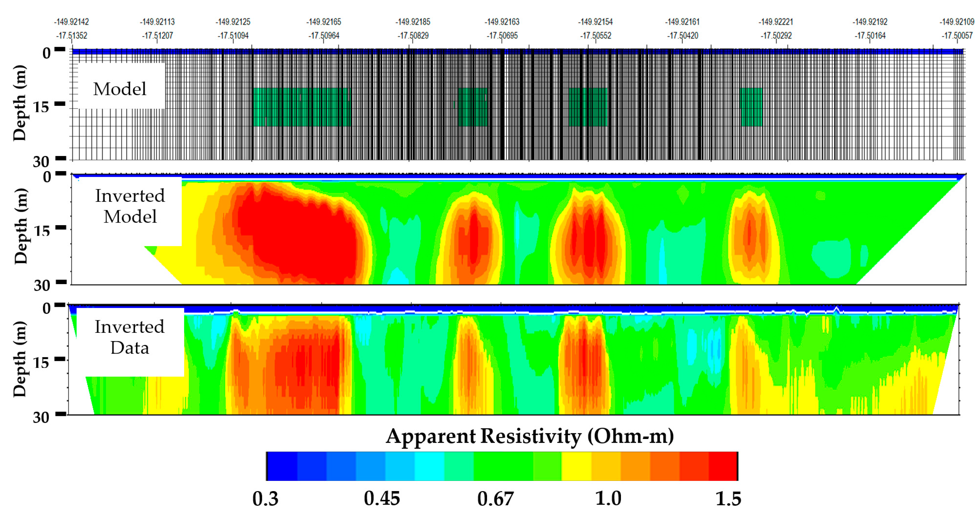Pick the cyan colorbar segment
The height and width of the screenshot is (517, 980).
tap(429, 466)
